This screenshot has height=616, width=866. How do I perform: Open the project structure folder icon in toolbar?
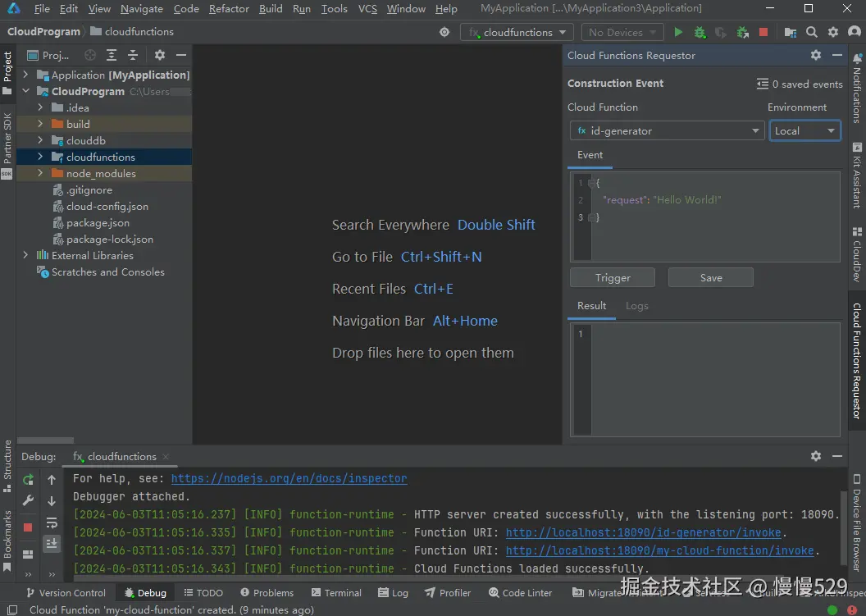click(x=791, y=33)
